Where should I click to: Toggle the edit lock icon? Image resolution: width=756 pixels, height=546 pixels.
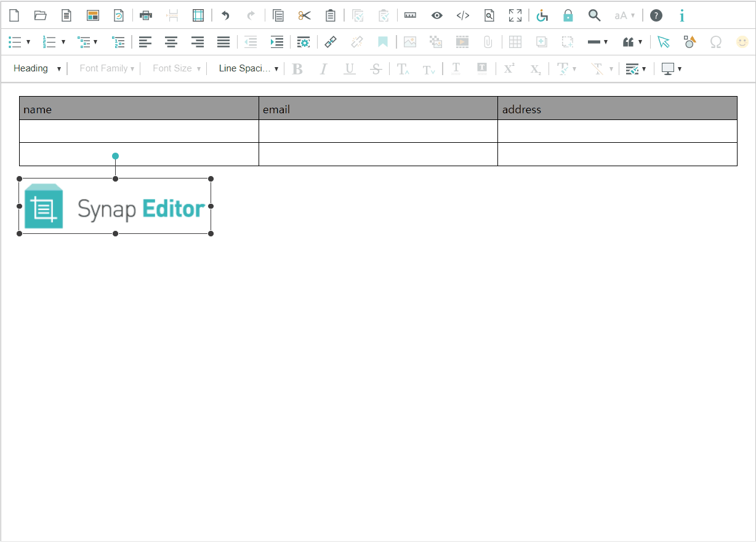pyautogui.click(x=568, y=15)
